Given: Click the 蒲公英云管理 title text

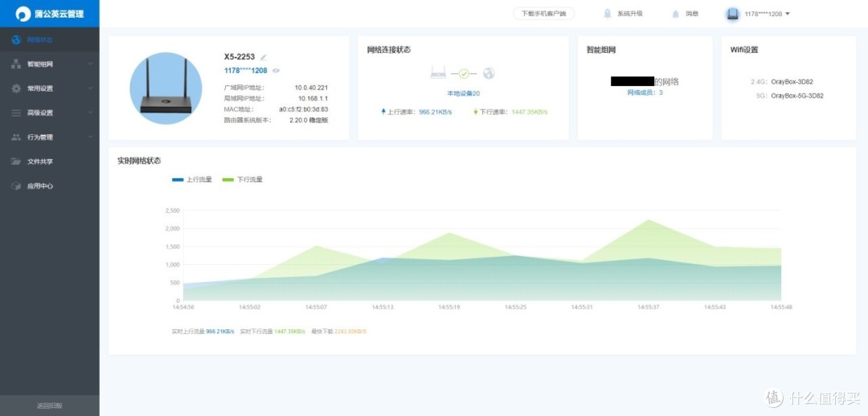Looking at the screenshot, I should pyautogui.click(x=59, y=14).
